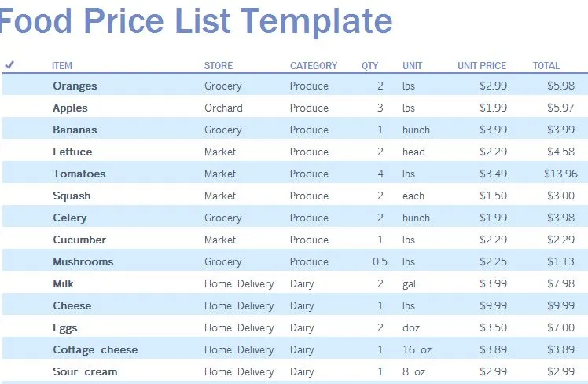Click the Orchard store cell for Apples
The image size is (588, 384).
pos(223,108)
